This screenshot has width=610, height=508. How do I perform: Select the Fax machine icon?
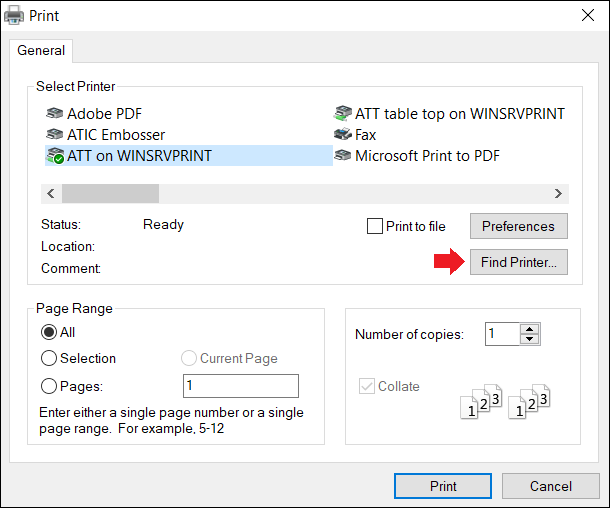[x=343, y=134]
